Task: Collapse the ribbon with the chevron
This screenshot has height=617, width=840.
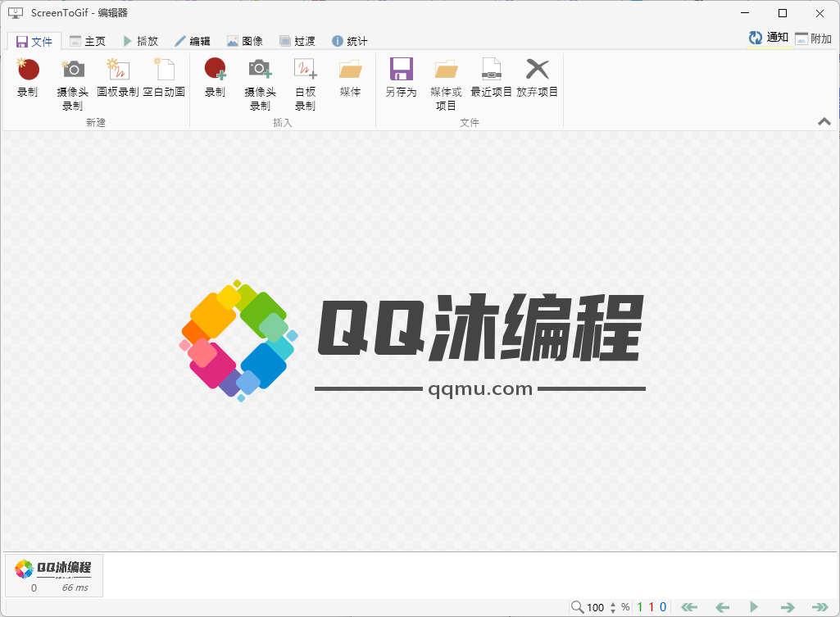Action: tap(824, 121)
